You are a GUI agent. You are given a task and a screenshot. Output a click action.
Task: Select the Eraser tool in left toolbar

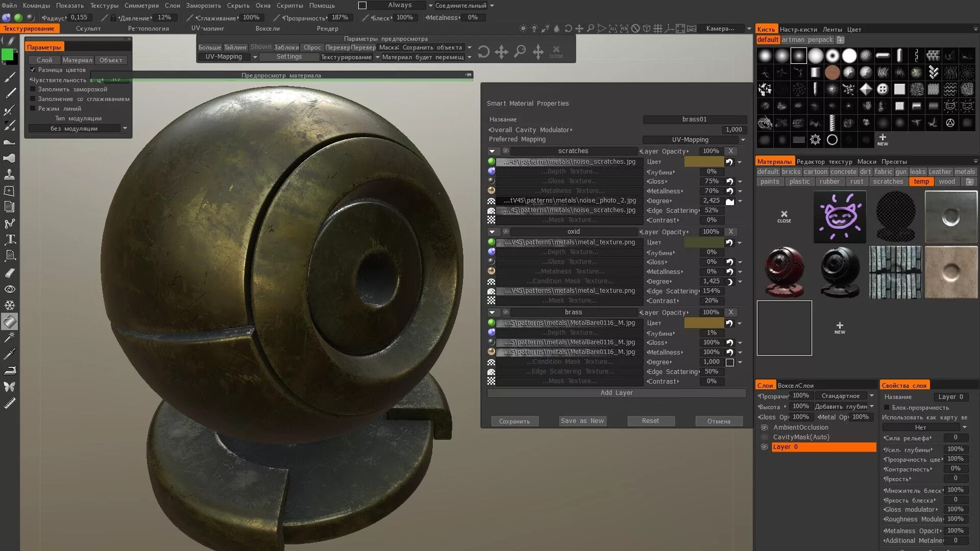10,273
